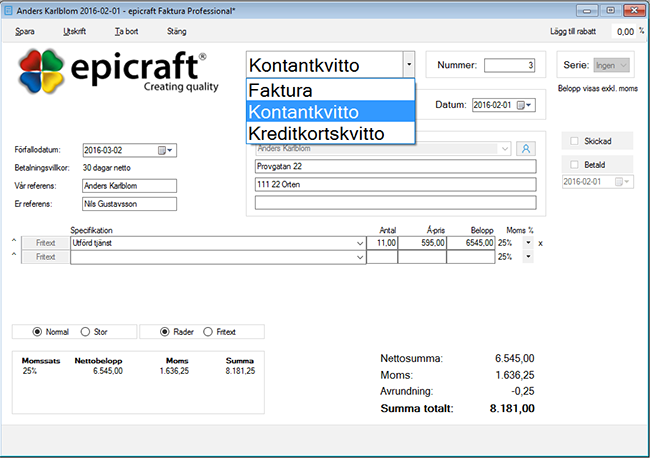Open the Serie dropdown
The width and height of the screenshot is (650, 458).
tap(611, 65)
